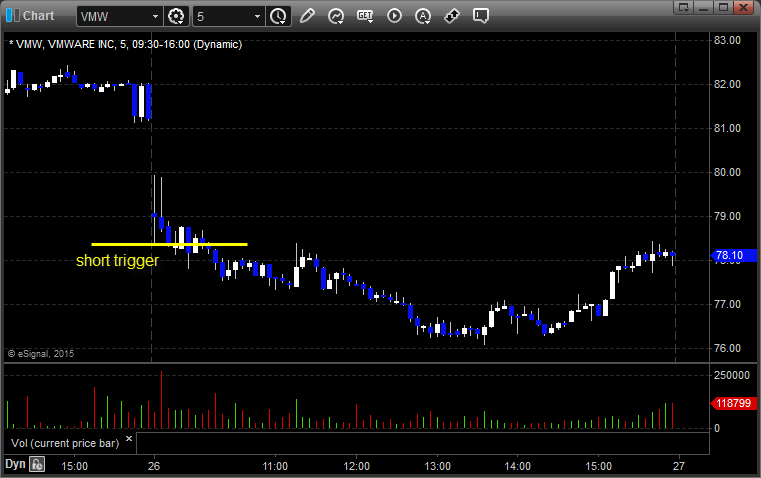Viewport: 761px width, 478px height.
Task: Click the short trigger text label
Action: 117,261
